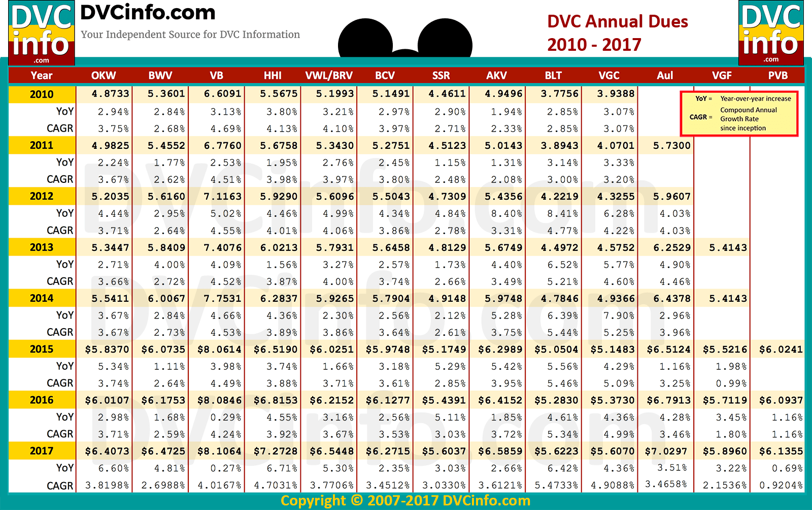
Task: Click the 2013 year row label
Action: click(42, 247)
